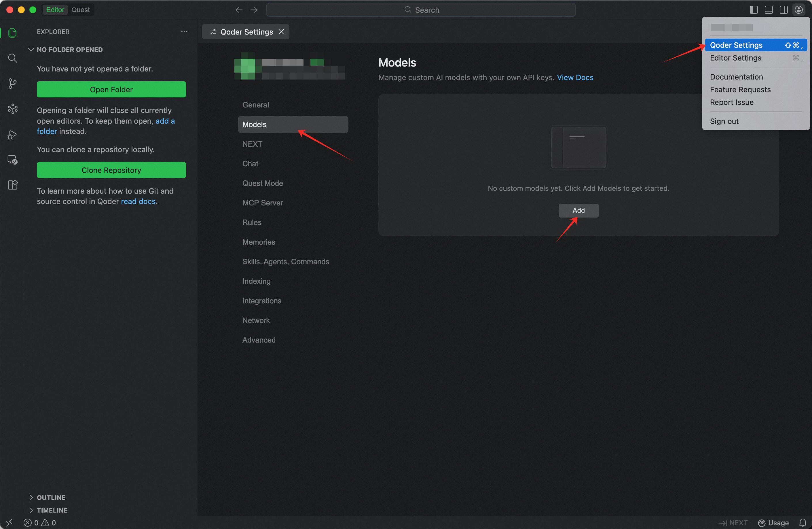The image size is (812, 529).
Task: Click the go back arrow
Action: (x=239, y=10)
